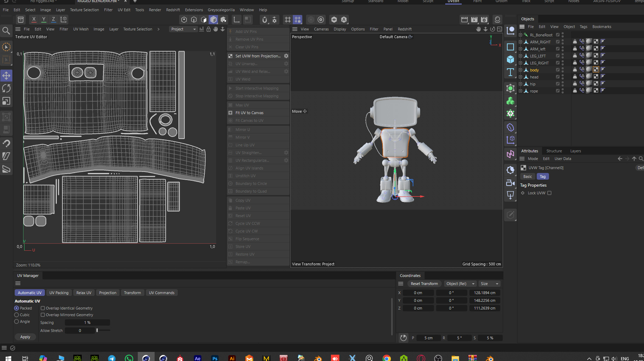
Task: Open the UV Edit main menu
Action: click(124, 10)
